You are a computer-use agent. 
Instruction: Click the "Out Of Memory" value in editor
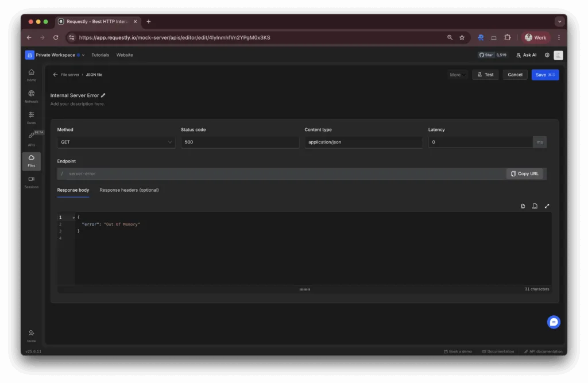(122, 225)
